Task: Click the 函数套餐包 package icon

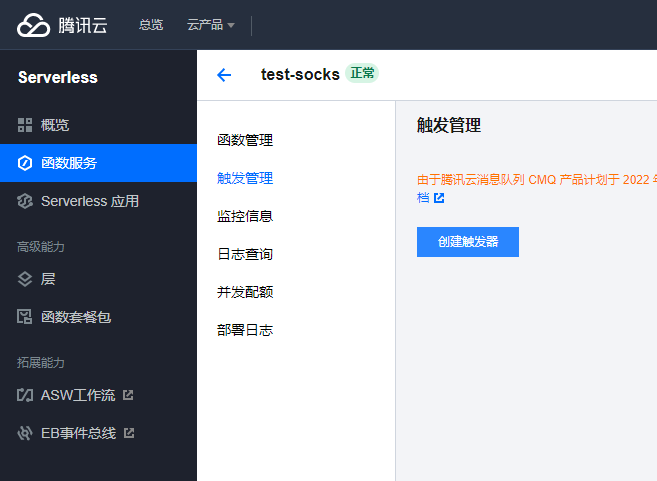Action: point(25,317)
